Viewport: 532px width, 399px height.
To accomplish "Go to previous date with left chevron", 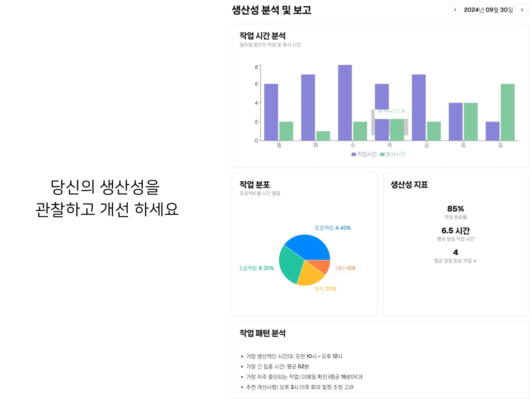I will [x=455, y=10].
